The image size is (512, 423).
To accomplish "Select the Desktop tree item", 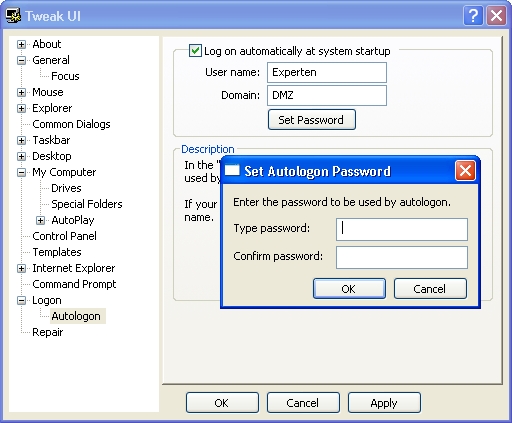I will point(52,156).
